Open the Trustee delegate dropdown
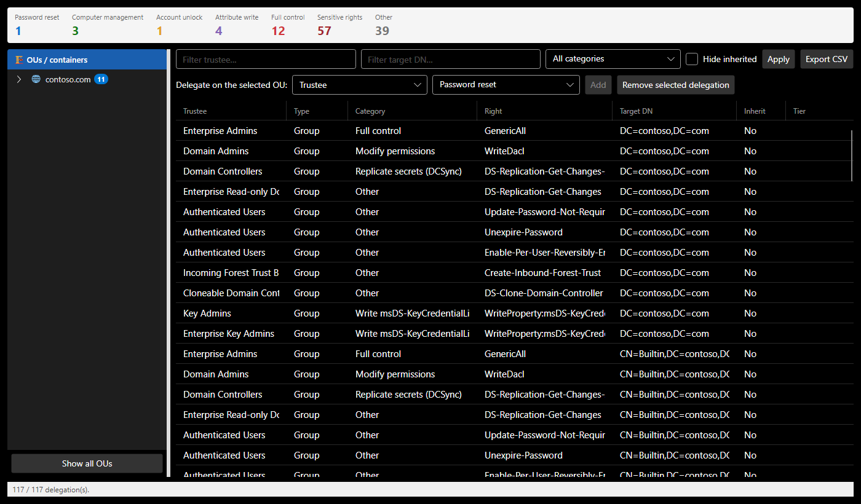This screenshot has width=861, height=504. (x=360, y=85)
